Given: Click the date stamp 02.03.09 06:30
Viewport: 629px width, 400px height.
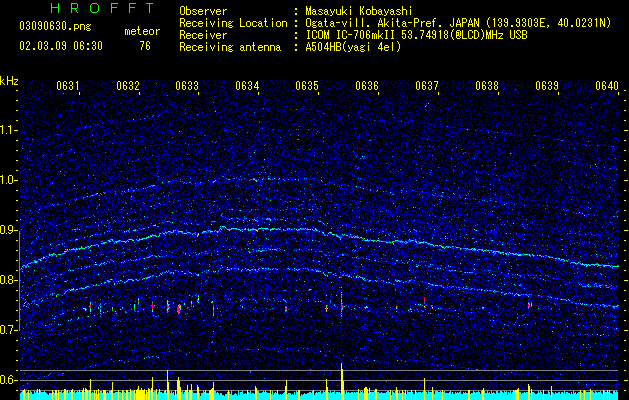Looking at the screenshot, I should tap(61, 46).
